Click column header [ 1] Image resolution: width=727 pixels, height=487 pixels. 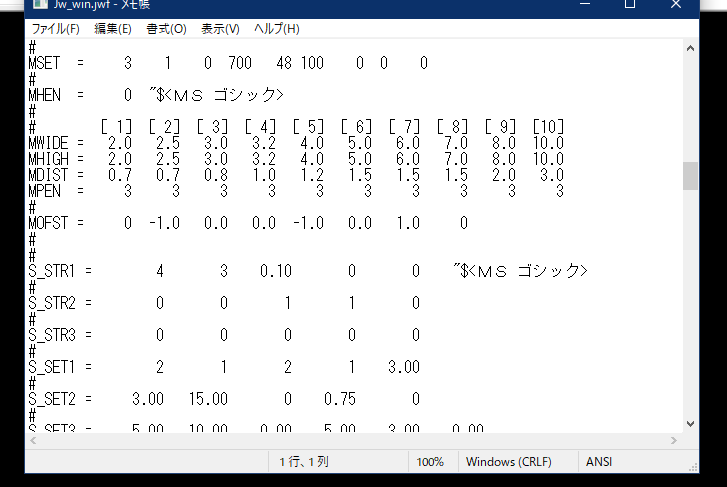[116, 127]
